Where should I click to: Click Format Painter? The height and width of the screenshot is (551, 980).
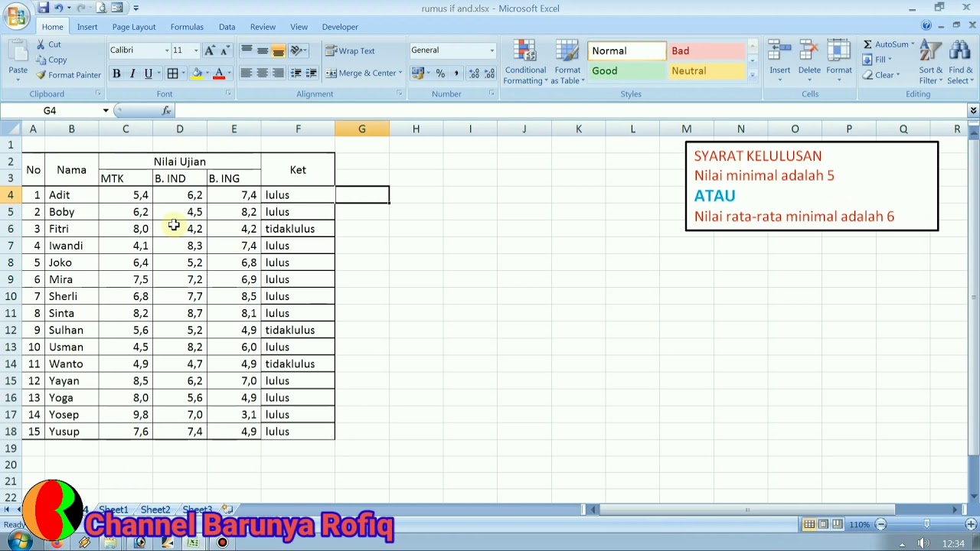pos(67,75)
